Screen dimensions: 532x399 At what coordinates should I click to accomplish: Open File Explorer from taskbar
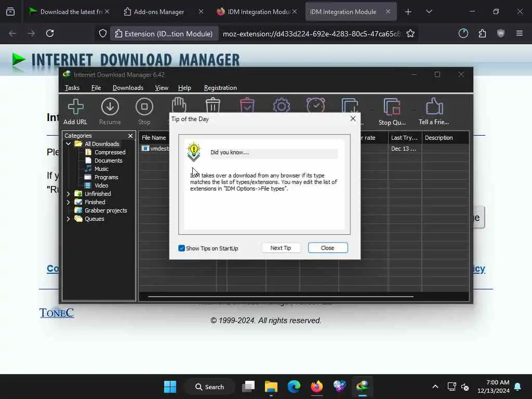(271, 387)
